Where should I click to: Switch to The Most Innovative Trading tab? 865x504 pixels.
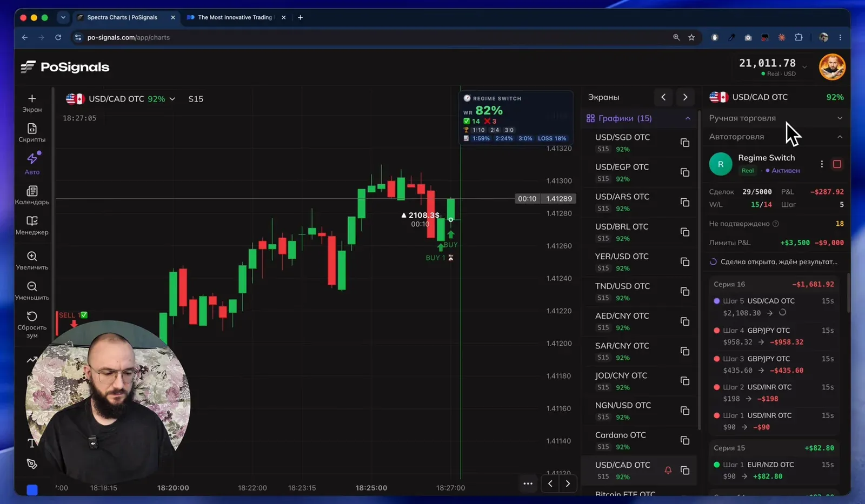(x=235, y=17)
